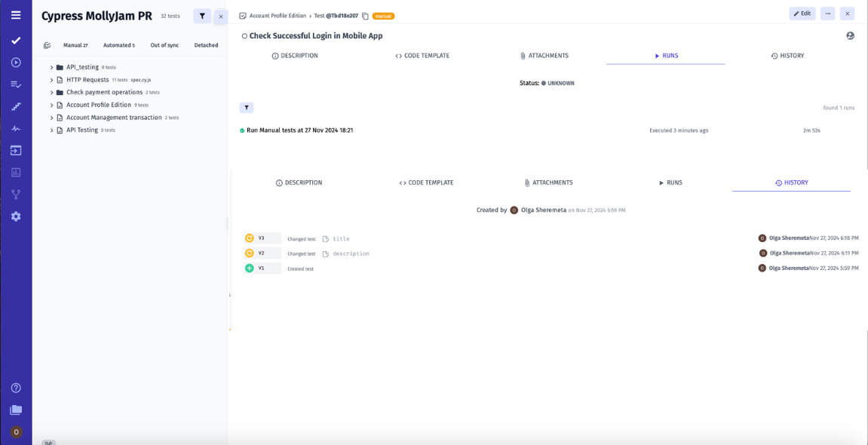Expand the HTTP Requests node
This screenshot has width=868, height=445.
(51, 79)
